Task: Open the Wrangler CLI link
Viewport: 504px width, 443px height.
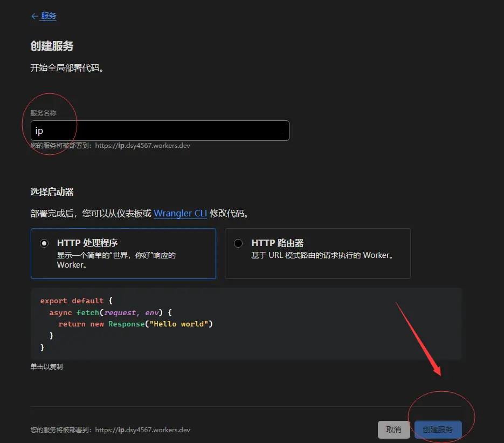Action: pyautogui.click(x=180, y=213)
